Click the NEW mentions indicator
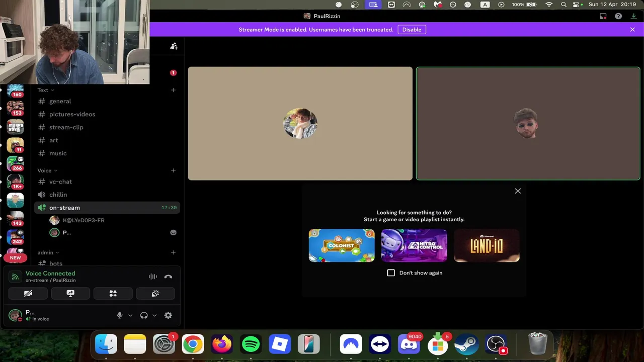The height and width of the screenshot is (362, 644). 15,258
